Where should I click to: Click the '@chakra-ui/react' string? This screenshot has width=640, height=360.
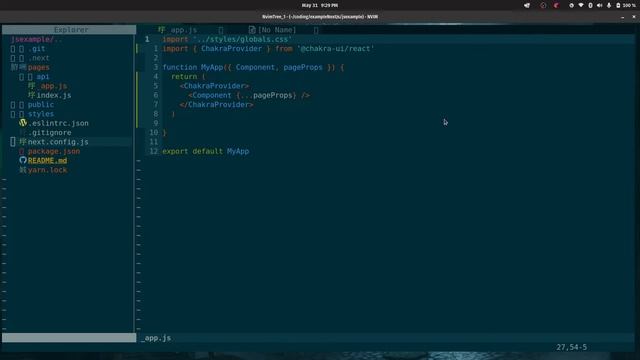[336, 49]
